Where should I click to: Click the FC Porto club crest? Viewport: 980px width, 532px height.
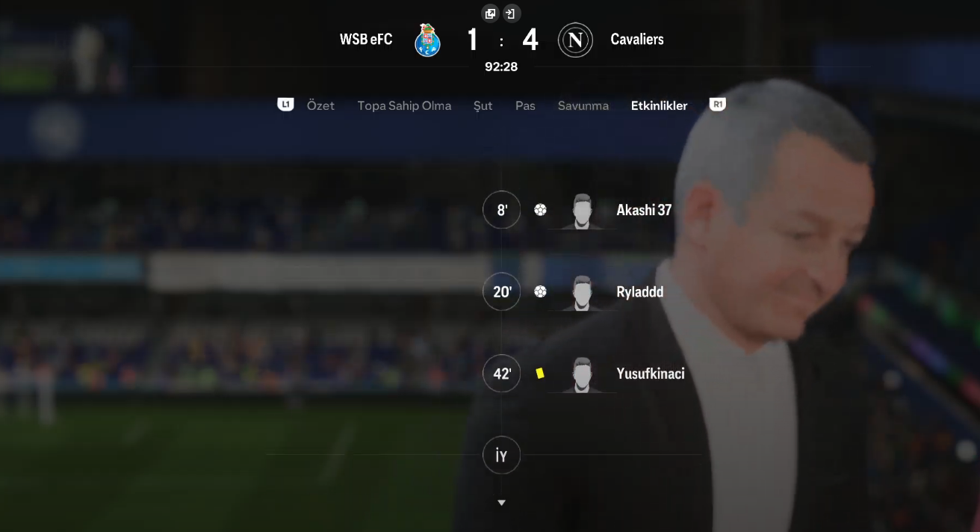(x=427, y=40)
